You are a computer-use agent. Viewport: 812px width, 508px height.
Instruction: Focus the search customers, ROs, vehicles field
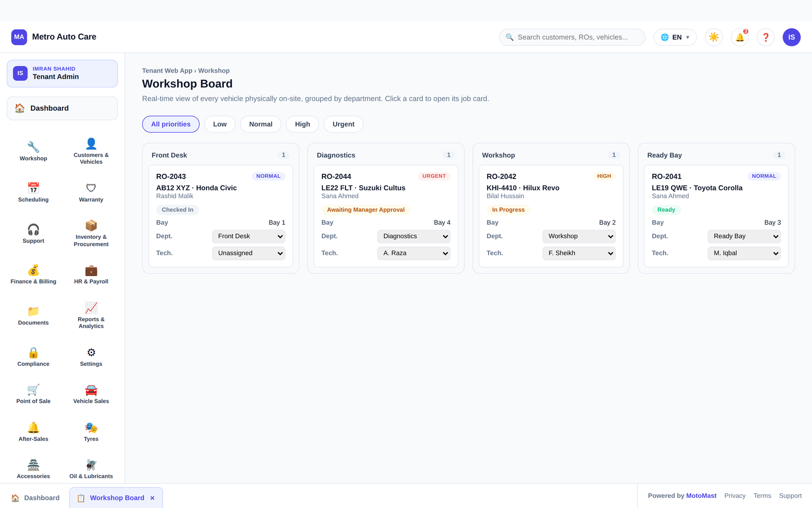pos(572,37)
